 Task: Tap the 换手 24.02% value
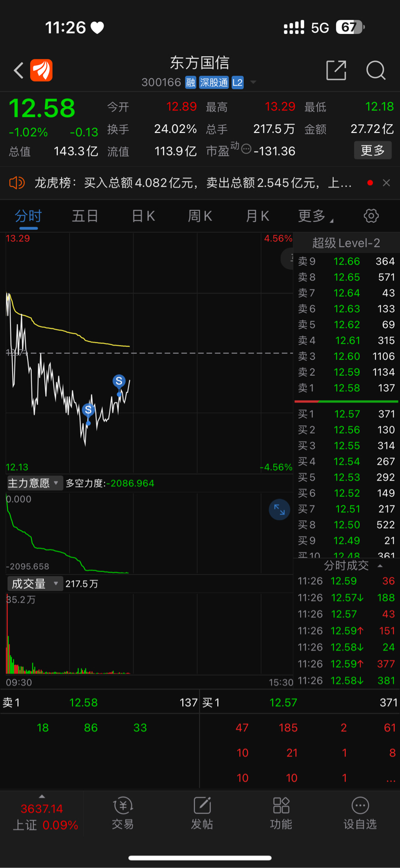175,129
